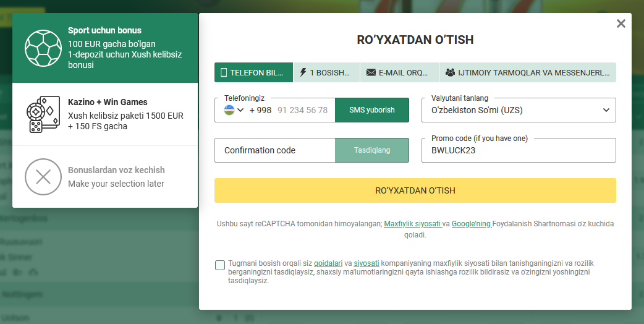Choose Bonuslardan voz kechish option
Image resolution: width=644 pixels, height=324 pixels.
click(105, 177)
